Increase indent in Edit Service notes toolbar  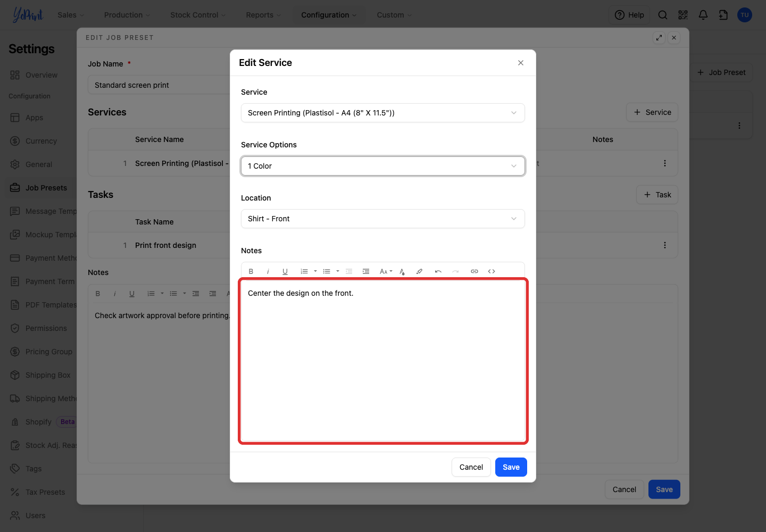tap(366, 271)
